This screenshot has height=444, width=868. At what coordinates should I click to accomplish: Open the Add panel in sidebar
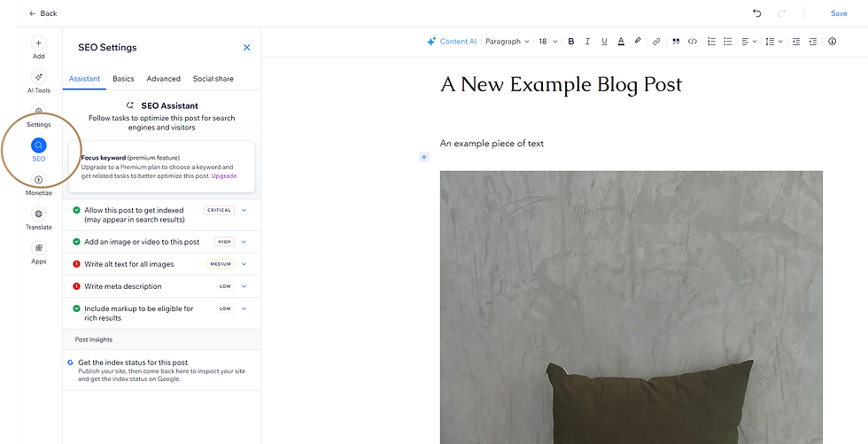tap(39, 48)
